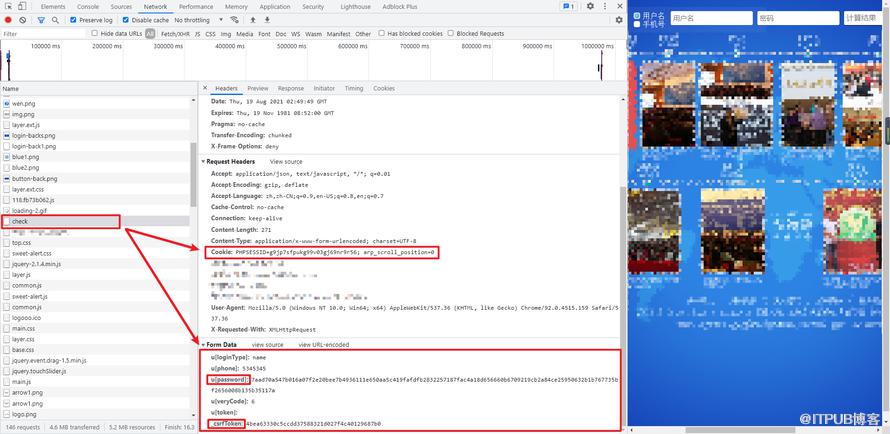Open network settings gear icon
Image resolution: width=890 pixels, height=434 pixels.
[x=619, y=20]
